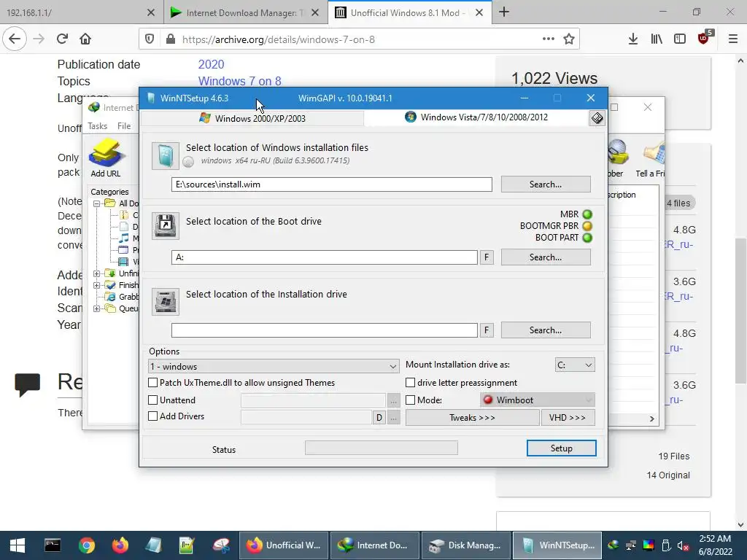Click the pinned Firefox icon next to Chrome on the taskbar
The width and height of the screenshot is (747, 560).
pos(120,545)
